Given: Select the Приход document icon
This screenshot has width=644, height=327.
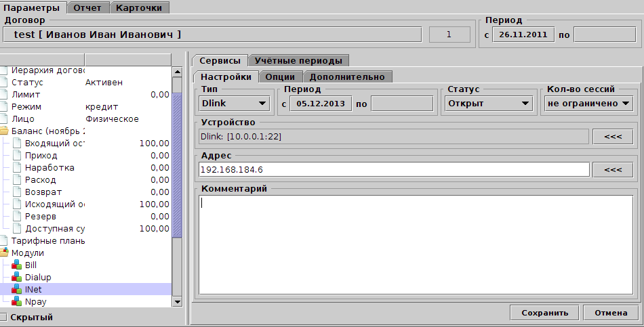Looking at the screenshot, I should (x=17, y=156).
